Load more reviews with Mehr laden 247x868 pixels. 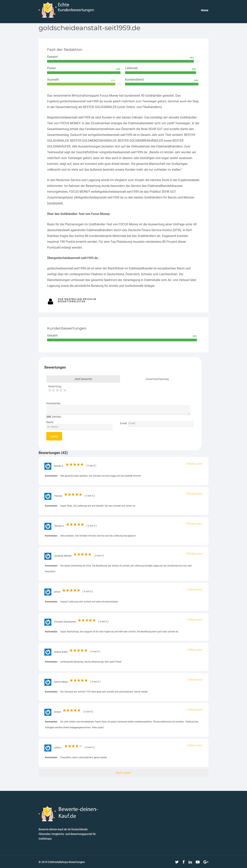point(123,773)
